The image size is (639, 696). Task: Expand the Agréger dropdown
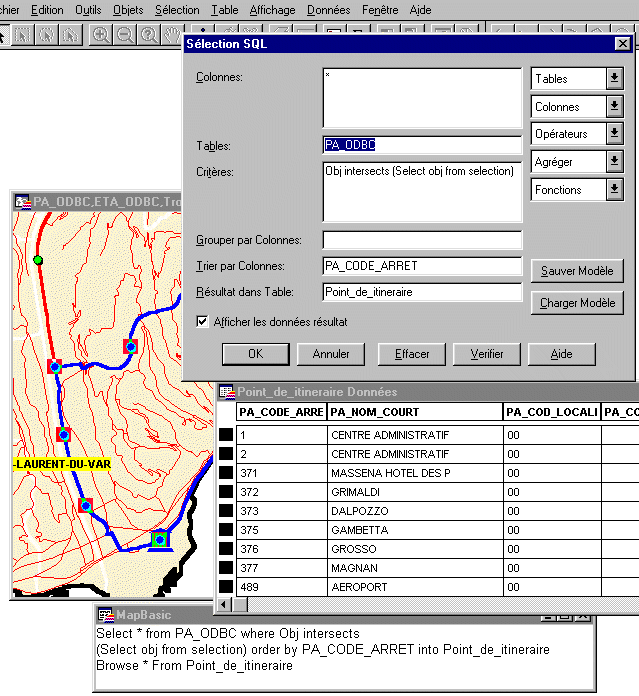coord(614,162)
